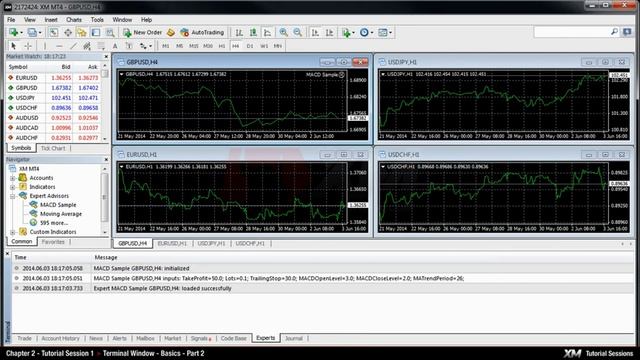Toggle chart Auto Scroll
This screenshot has width=640, height=360.
click(x=315, y=32)
